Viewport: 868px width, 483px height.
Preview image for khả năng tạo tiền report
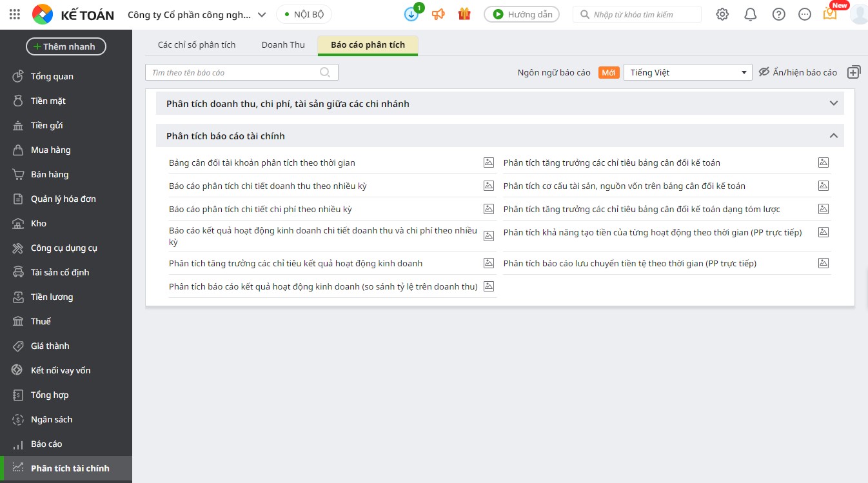pos(824,232)
